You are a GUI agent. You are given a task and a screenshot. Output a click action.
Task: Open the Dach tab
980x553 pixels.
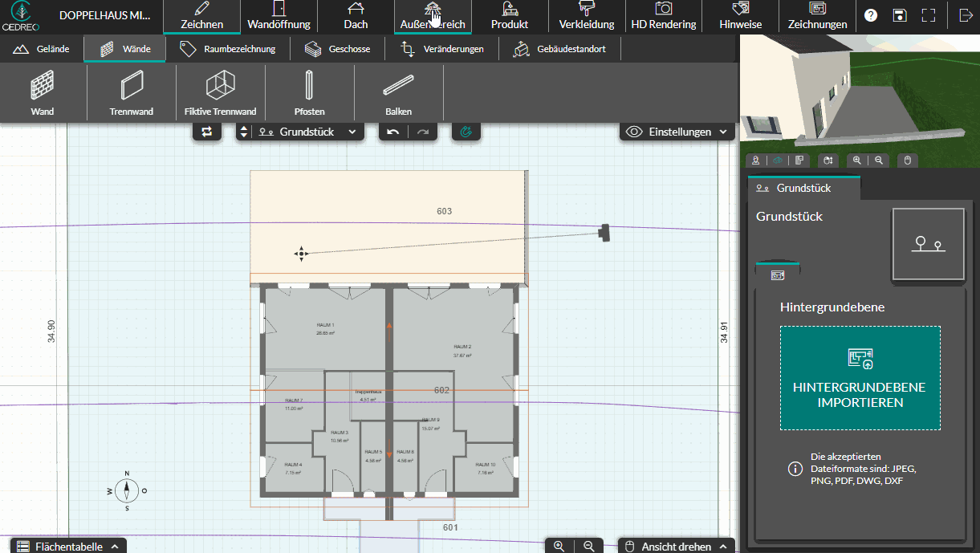[x=356, y=17]
